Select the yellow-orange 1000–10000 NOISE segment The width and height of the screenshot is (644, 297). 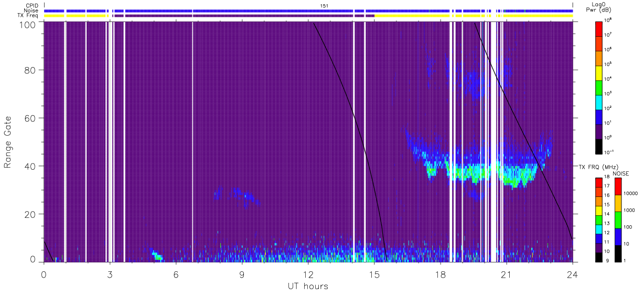618,203
